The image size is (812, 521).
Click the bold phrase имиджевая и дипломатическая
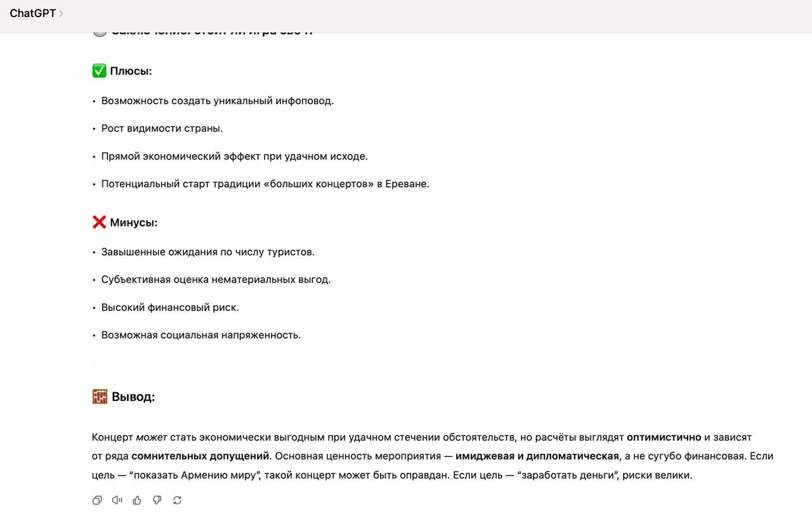(537, 456)
